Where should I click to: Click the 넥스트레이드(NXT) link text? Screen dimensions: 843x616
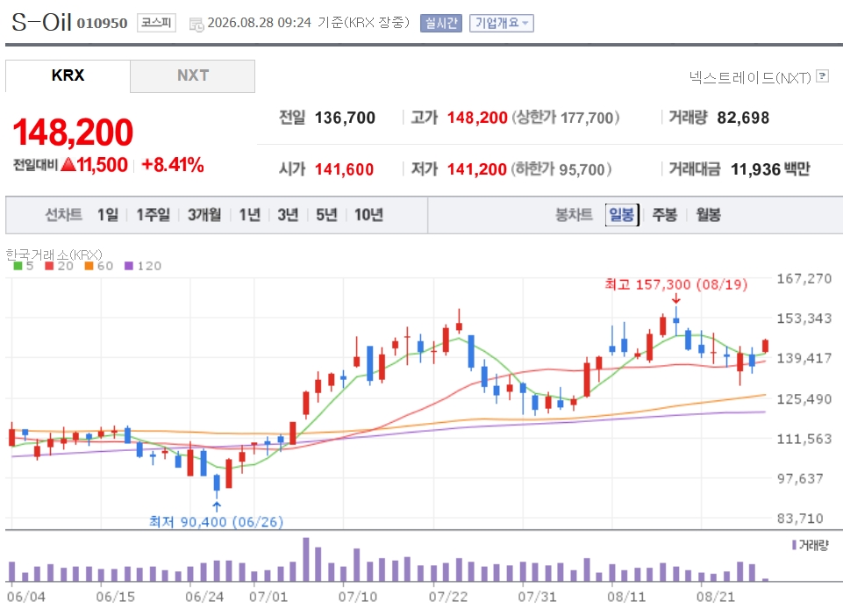click(750, 78)
